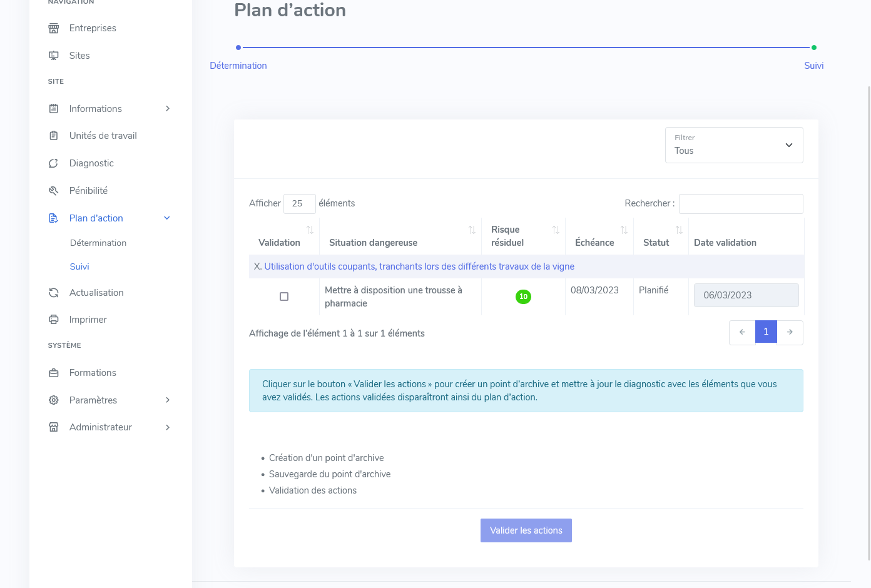
Task: Click the Actualisation refresh icon
Action: [x=54, y=293]
